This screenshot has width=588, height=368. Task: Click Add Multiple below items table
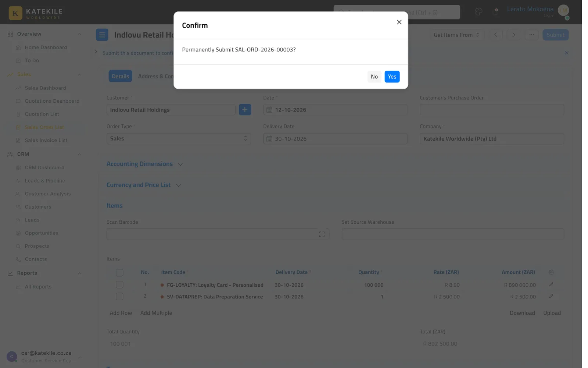[x=156, y=313]
